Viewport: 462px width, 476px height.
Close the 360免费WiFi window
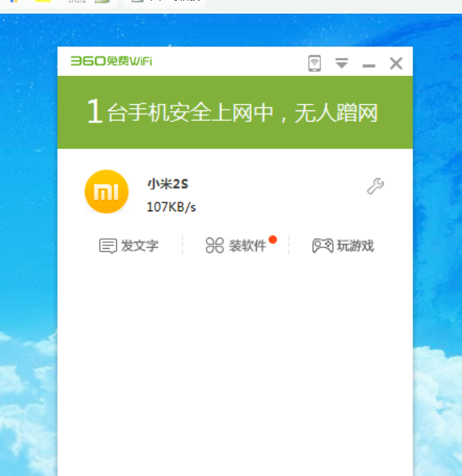[x=396, y=63]
